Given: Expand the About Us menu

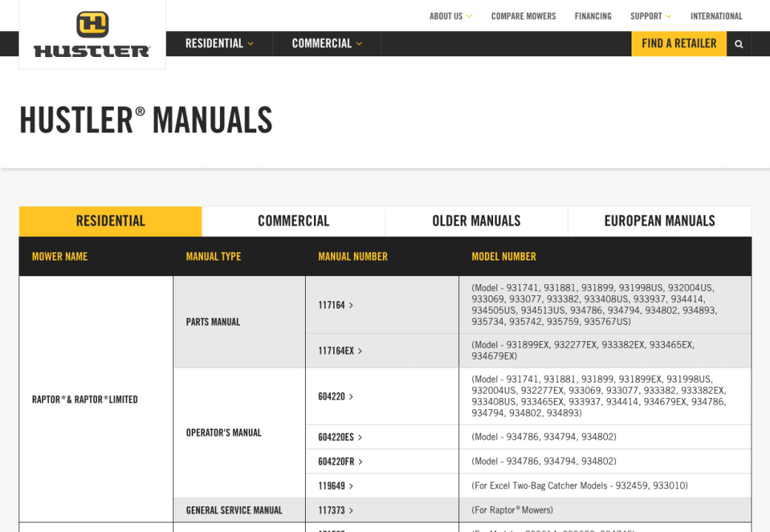Looking at the screenshot, I should click(451, 16).
